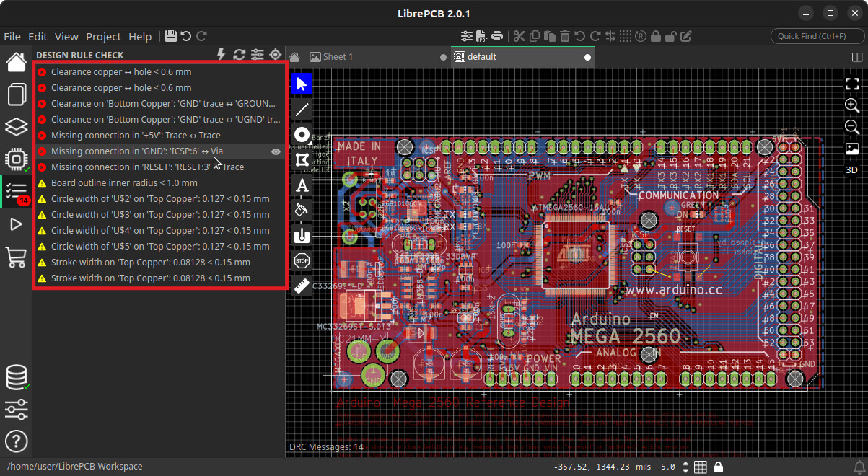
Task: Adjust the grid interval 5.0 stepper arrows
Action: pyautogui.click(x=685, y=467)
